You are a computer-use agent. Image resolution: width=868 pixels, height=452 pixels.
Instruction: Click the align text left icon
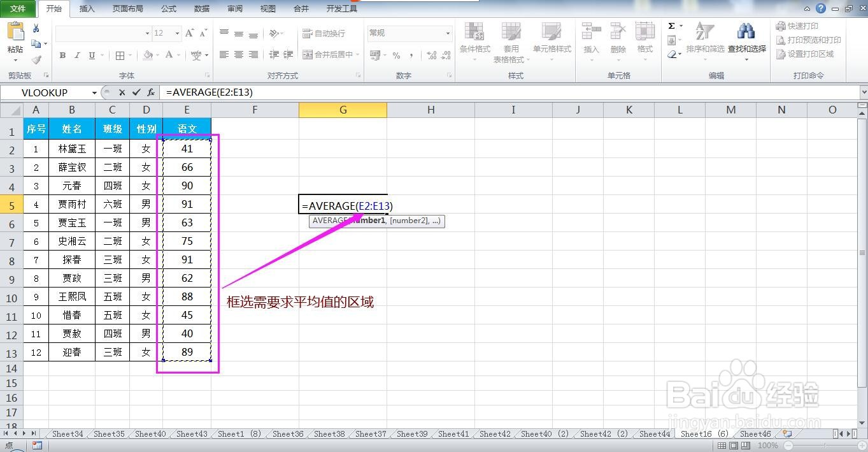pyautogui.click(x=224, y=55)
